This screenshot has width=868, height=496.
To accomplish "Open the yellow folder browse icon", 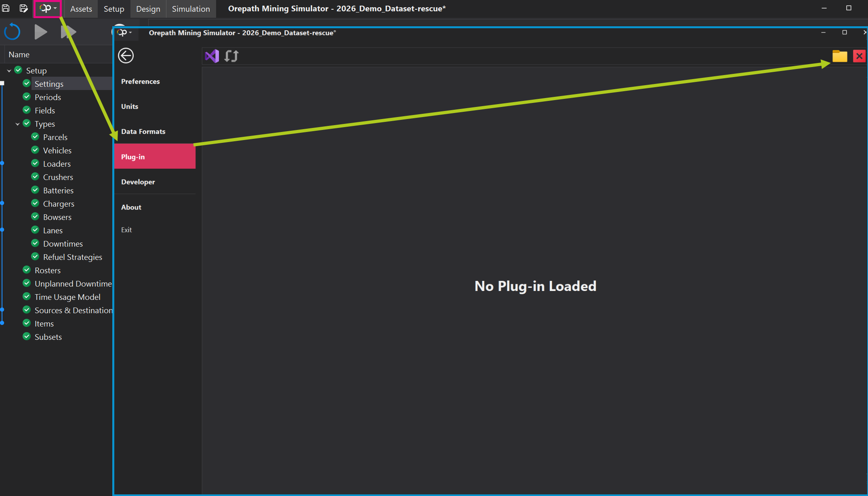I will point(840,56).
